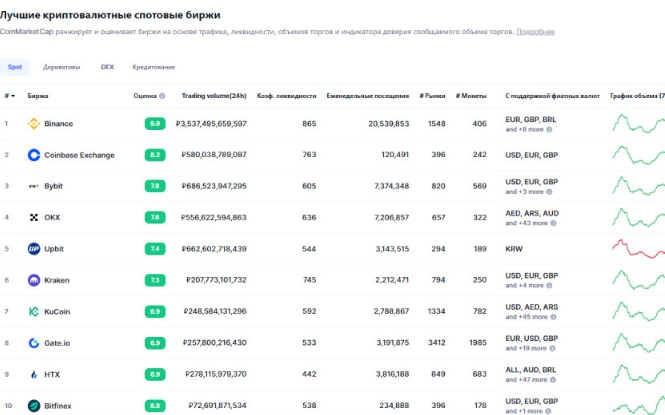Viewport: 665px width, 415px height.
Task: Click info icon beside Binance's +8 more
Action: pos(549,130)
